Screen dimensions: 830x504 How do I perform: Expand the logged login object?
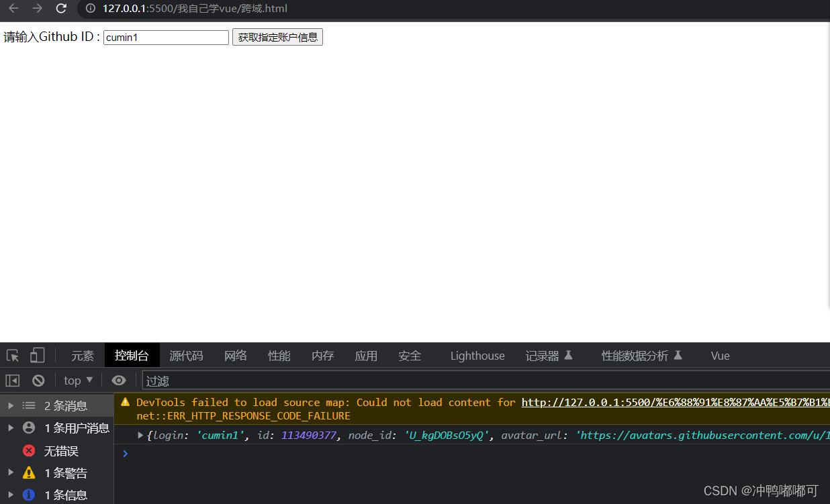coord(140,436)
